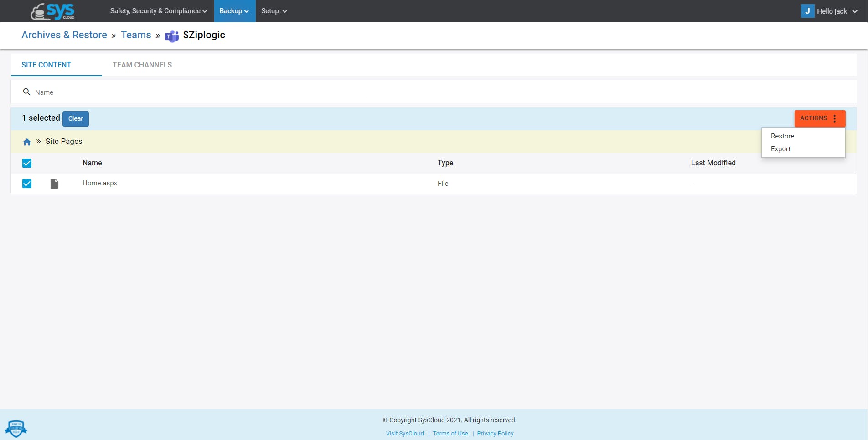Click the $Ziplogic team title
The height and width of the screenshot is (440, 868).
click(x=204, y=35)
